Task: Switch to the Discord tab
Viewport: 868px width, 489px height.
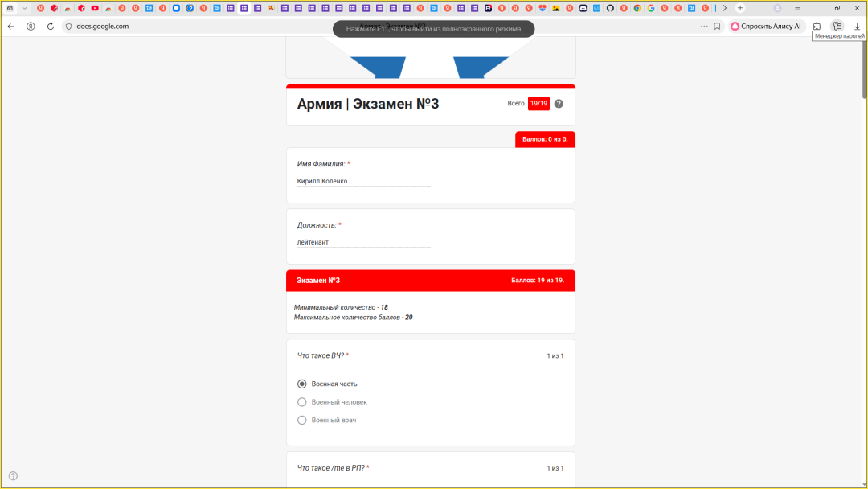Action: [583, 8]
